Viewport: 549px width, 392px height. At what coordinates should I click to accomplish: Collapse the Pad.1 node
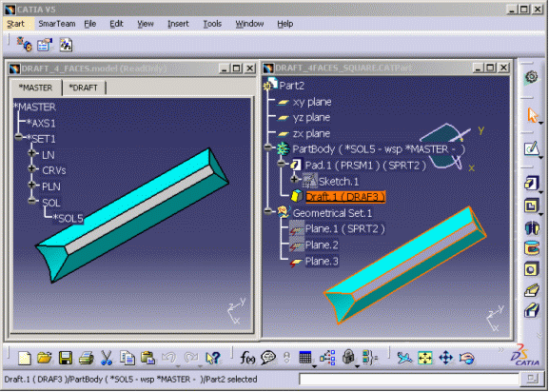click(x=282, y=163)
